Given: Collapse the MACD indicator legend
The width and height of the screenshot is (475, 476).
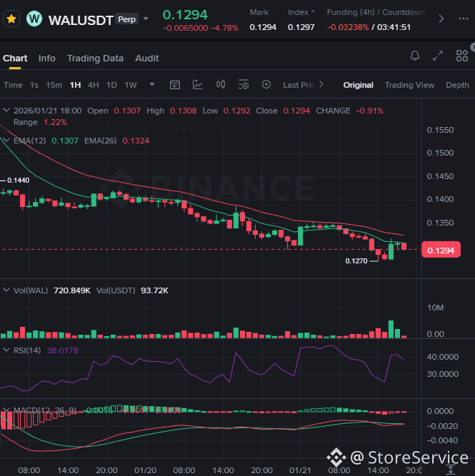Looking at the screenshot, I should click(x=6, y=410).
